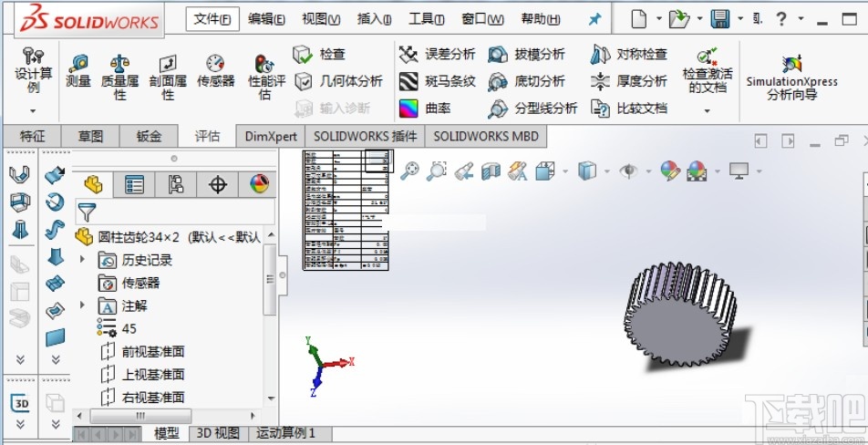
Task: Switch to the 钣金 tab
Action: click(149, 136)
